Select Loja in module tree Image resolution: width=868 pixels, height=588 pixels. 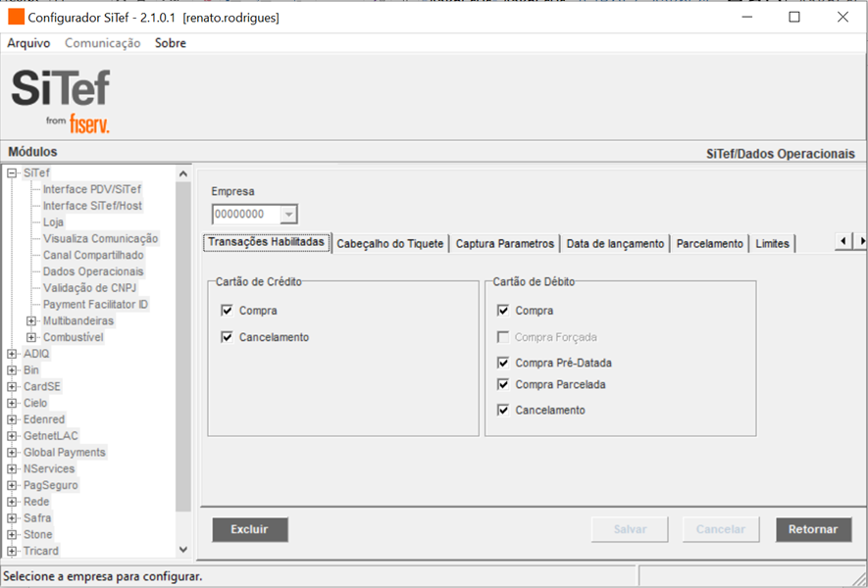[53, 222]
